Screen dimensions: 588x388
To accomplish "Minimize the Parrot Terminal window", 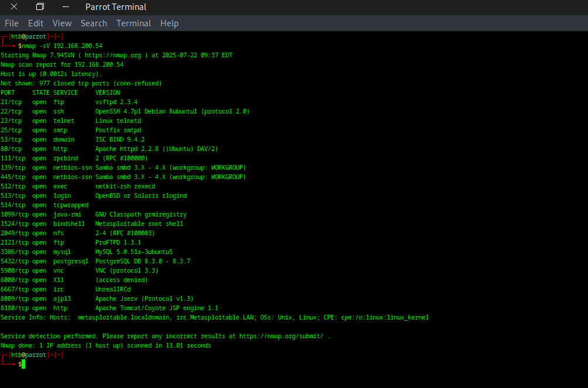I will point(66,7).
